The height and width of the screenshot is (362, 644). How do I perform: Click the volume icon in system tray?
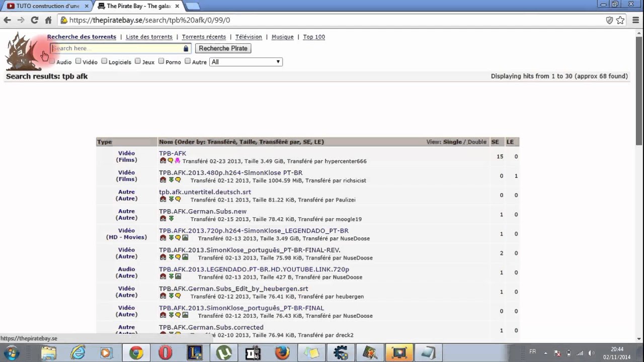coord(591,353)
